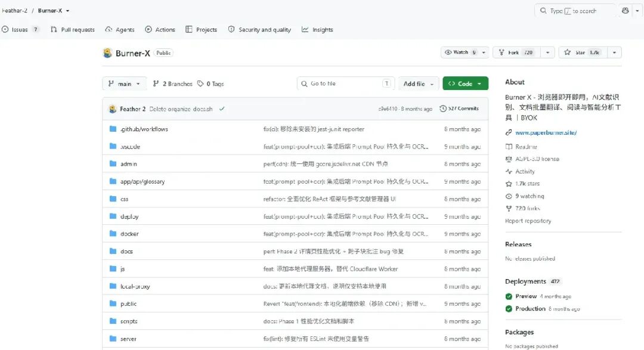Fork the repository with Fork button
Screen dimensions: 644x350
pyautogui.click(x=516, y=52)
